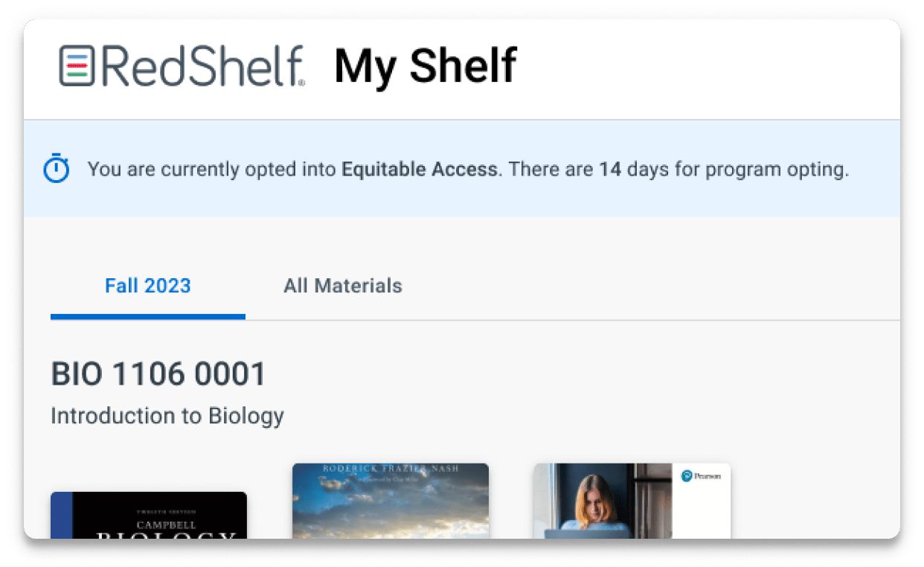Image resolution: width=924 pixels, height=567 pixels.
Task: Open the Campbell Biology textbook cover
Action: point(149,517)
